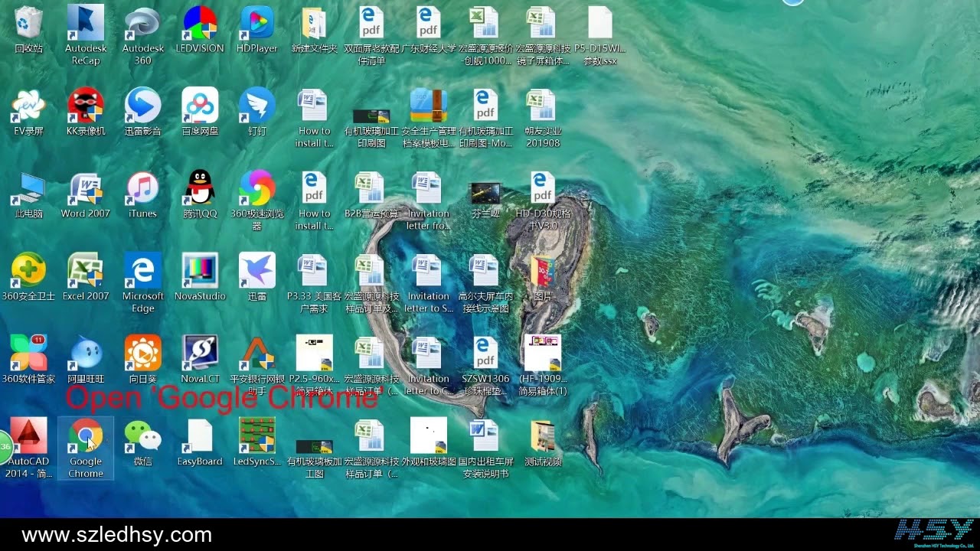Launch the NovaStudio shortcut
This screenshot has width=980, height=551.
coord(200,279)
